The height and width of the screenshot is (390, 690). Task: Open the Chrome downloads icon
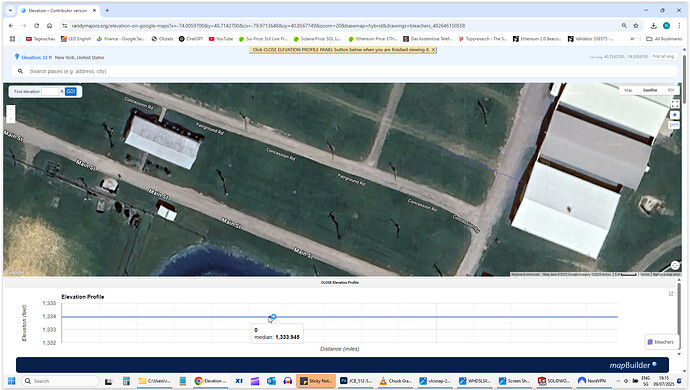[653, 26]
